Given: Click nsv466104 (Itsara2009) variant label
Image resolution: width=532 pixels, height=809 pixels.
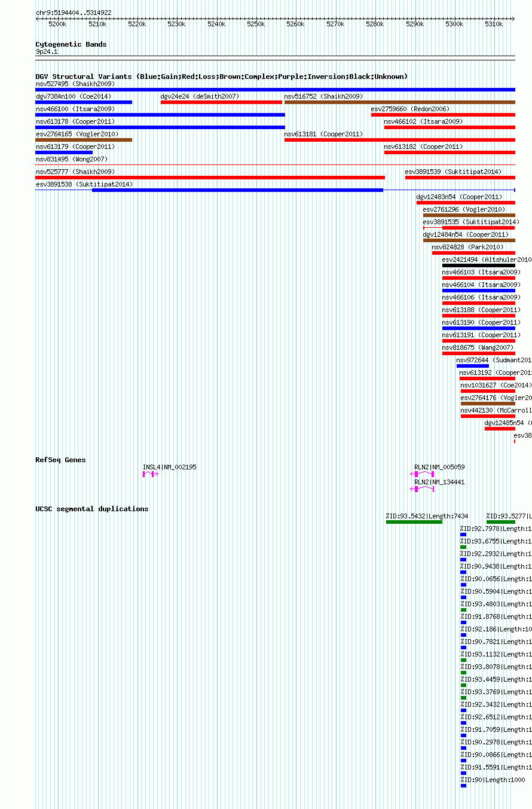Looking at the screenshot, I should coord(481,285).
